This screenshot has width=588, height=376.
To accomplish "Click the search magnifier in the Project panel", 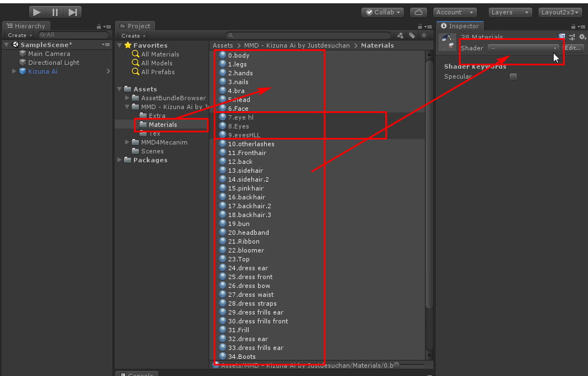I will click(229, 35).
